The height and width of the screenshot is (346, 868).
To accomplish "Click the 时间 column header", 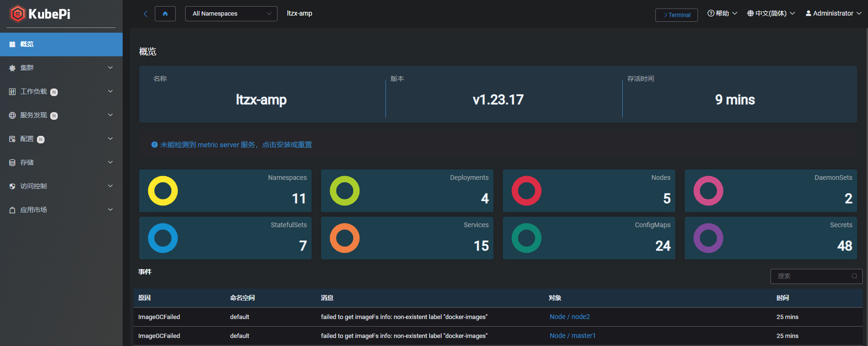I will [x=783, y=298].
